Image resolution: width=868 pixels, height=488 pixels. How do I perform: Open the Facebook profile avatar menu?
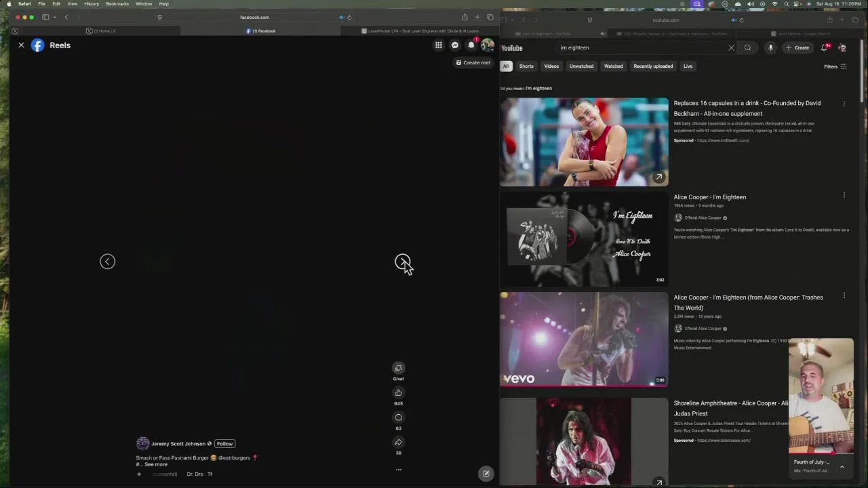[x=487, y=45]
